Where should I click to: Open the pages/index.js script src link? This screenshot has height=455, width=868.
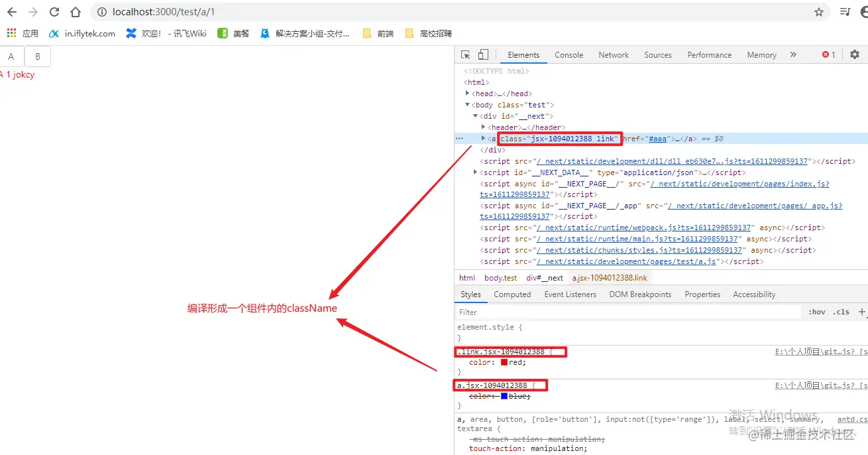pos(739,184)
